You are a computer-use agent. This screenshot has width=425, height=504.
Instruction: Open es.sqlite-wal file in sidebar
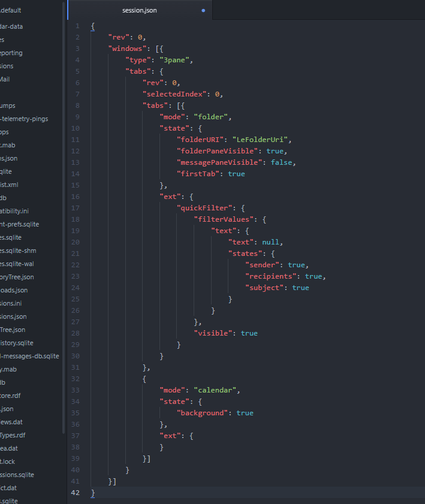pyautogui.click(x=17, y=264)
